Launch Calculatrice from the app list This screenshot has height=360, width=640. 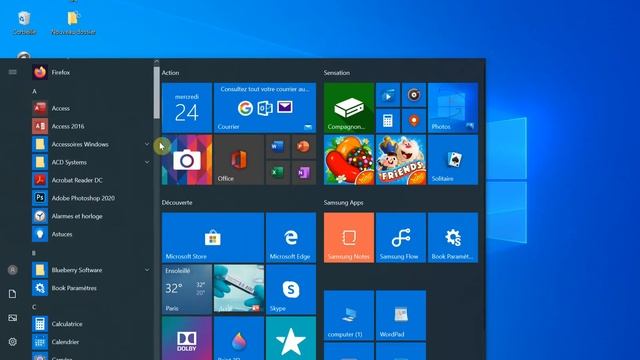[91, 324]
